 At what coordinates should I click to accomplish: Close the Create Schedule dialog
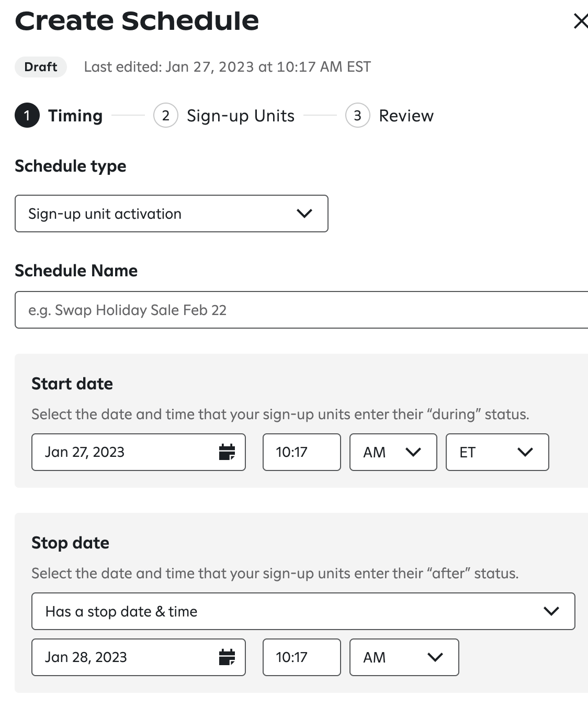(580, 21)
